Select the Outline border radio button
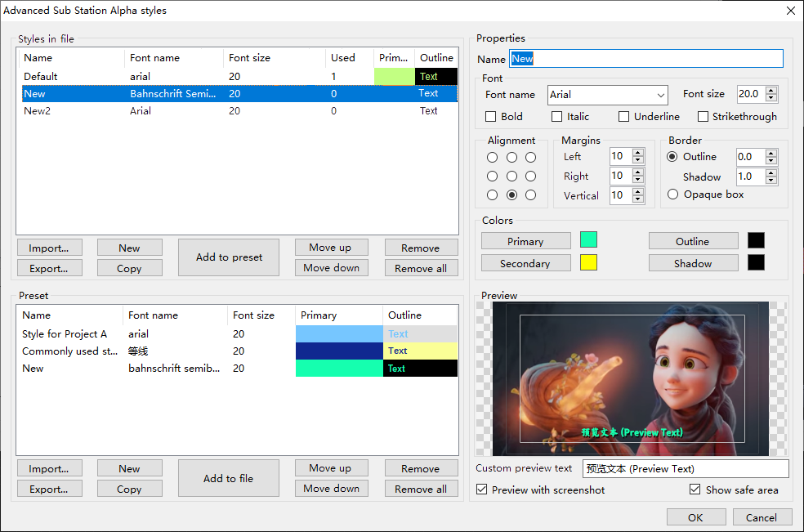Screen dimensions: 804x532 pyautogui.click(x=672, y=156)
